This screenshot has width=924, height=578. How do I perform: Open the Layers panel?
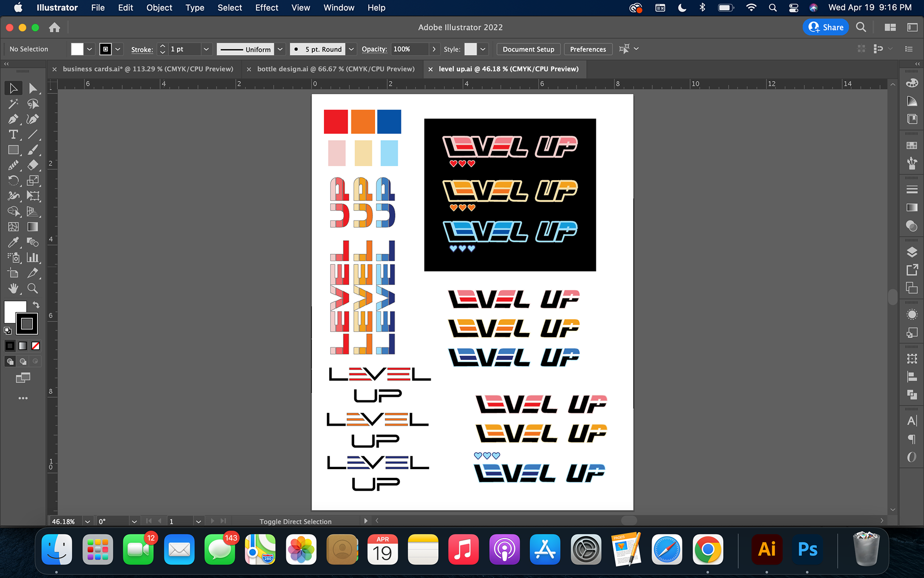tap(912, 252)
